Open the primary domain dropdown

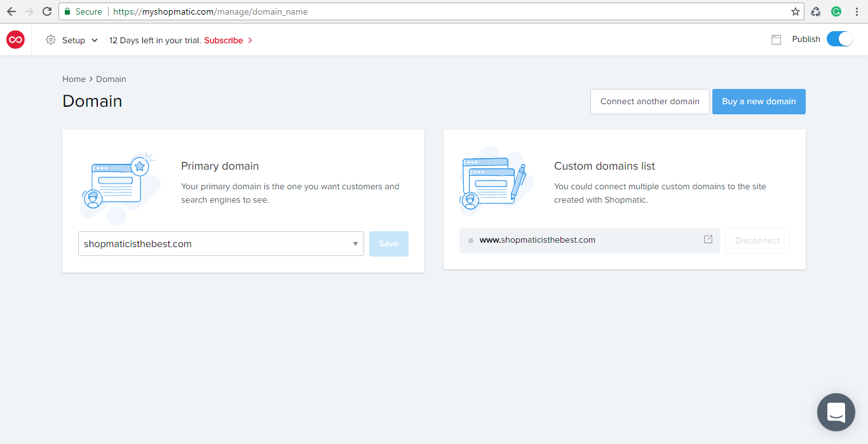pos(221,244)
